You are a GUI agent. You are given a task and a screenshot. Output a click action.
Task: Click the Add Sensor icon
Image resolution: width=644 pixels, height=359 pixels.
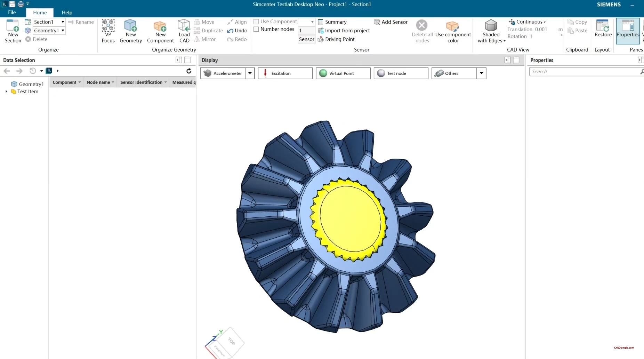[390, 22]
